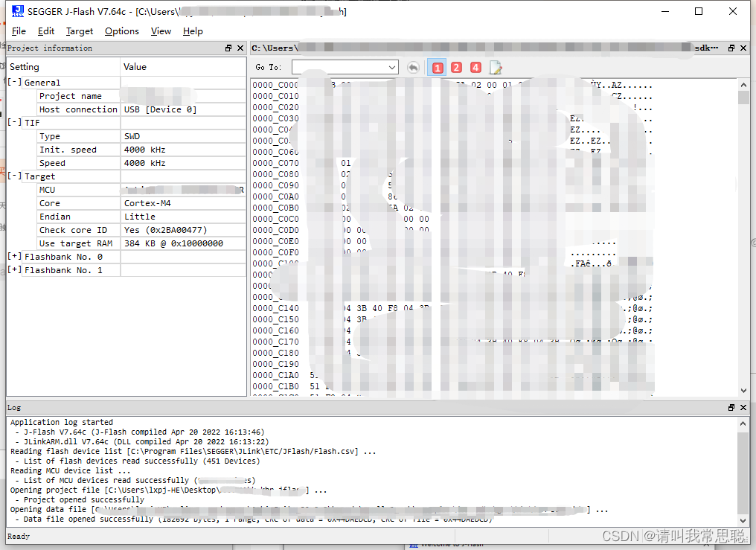Click hex view scrollbar up arrow

point(743,85)
